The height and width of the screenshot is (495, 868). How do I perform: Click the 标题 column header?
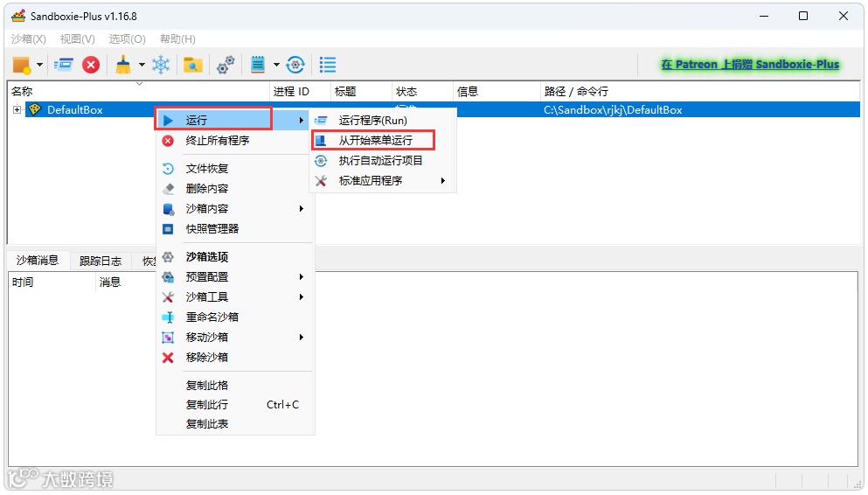coord(361,91)
